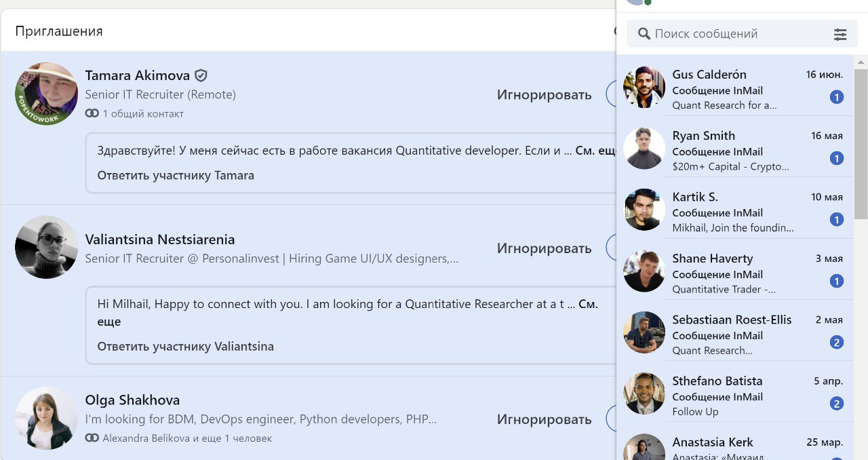Click mutual connections icon under Olga Shakhova
868x460 pixels.
pyautogui.click(x=92, y=438)
